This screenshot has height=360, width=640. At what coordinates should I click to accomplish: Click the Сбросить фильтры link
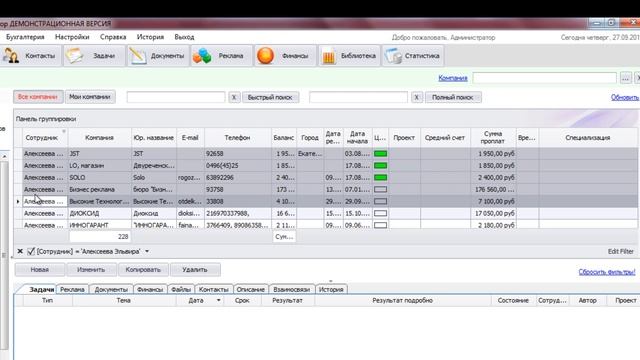coord(607,272)
